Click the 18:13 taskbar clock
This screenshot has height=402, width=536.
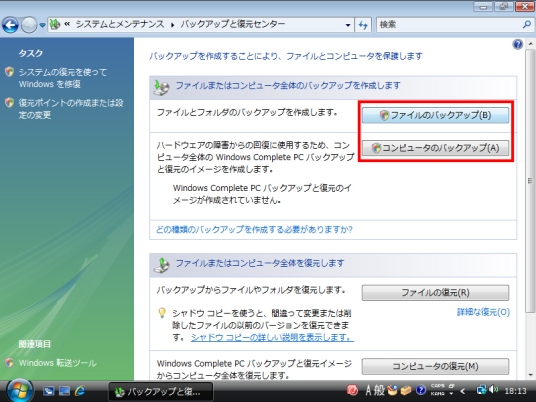pos(515,391)
